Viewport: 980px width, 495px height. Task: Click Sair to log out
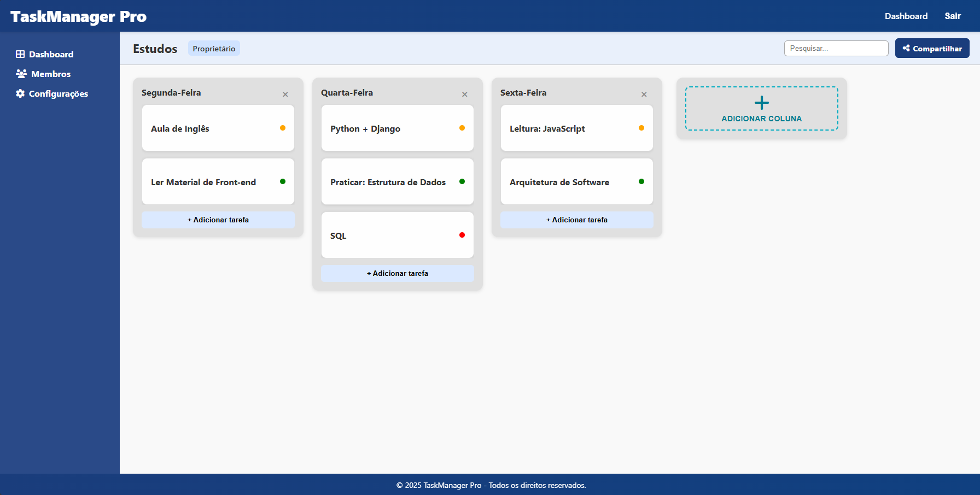[x=953, y=16]
